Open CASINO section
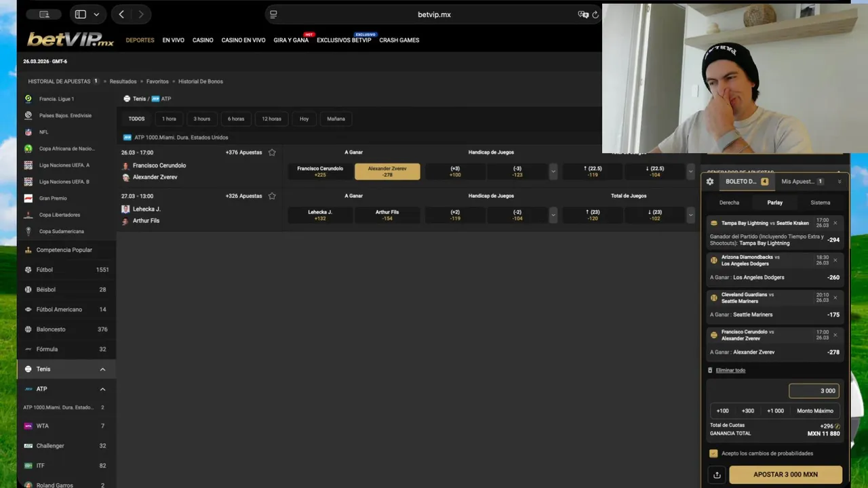Screen dimensions: 868x488 [203, 40]
